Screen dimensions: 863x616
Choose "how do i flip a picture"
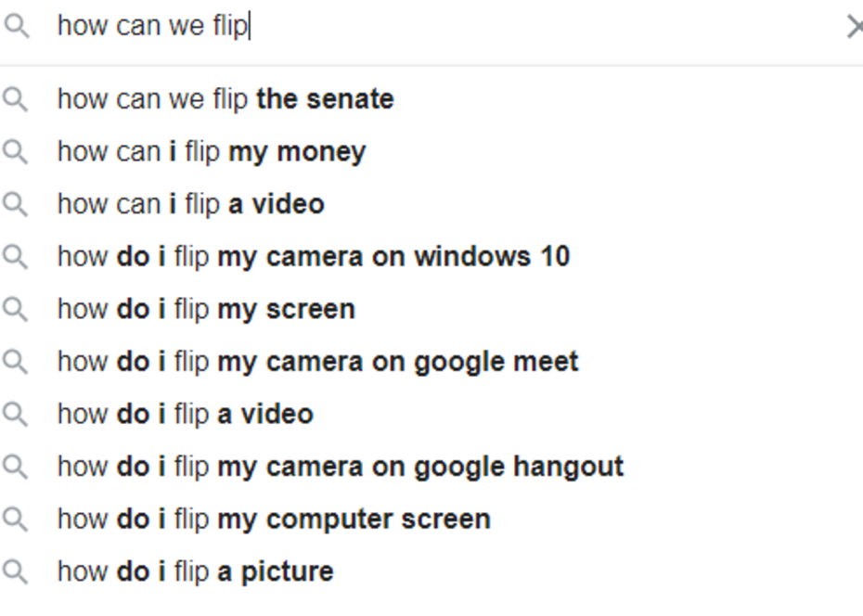pos(195,571)
